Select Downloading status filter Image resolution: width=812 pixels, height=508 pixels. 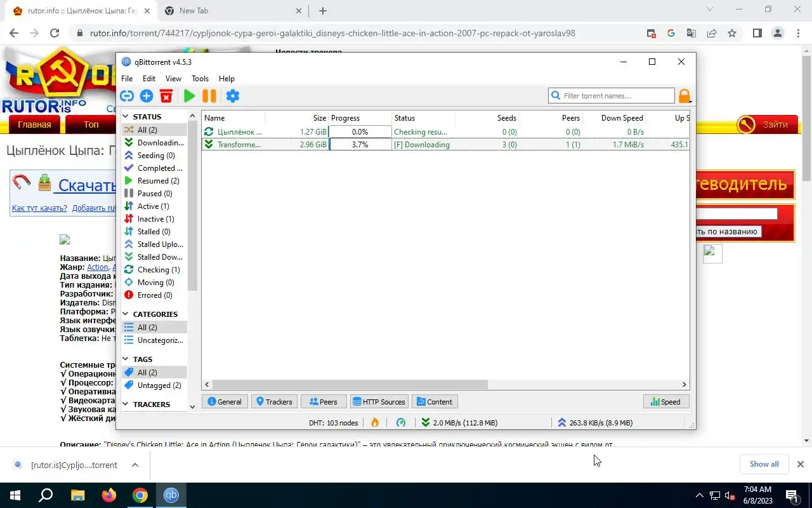click(x=154, y=143)
